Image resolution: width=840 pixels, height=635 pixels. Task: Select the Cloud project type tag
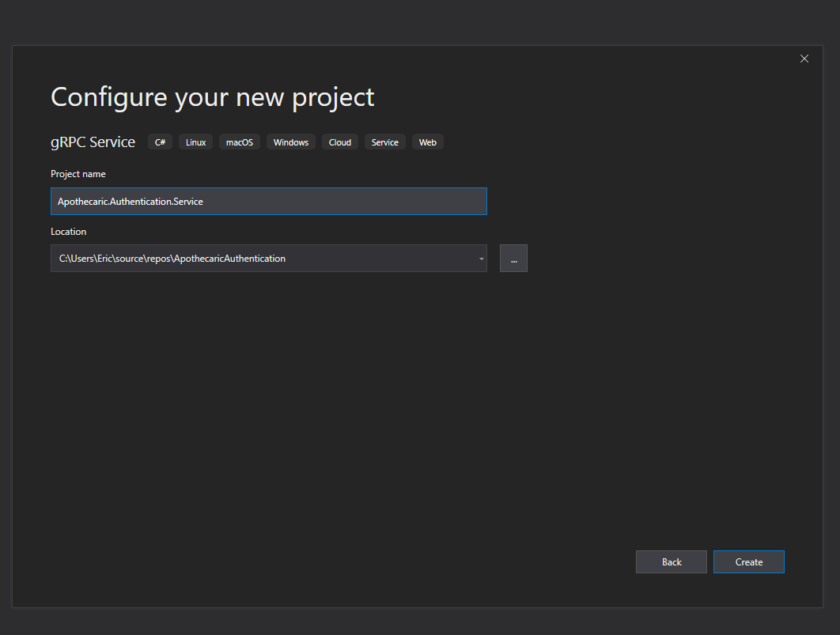pyautogui.click(x=340, y=142)
